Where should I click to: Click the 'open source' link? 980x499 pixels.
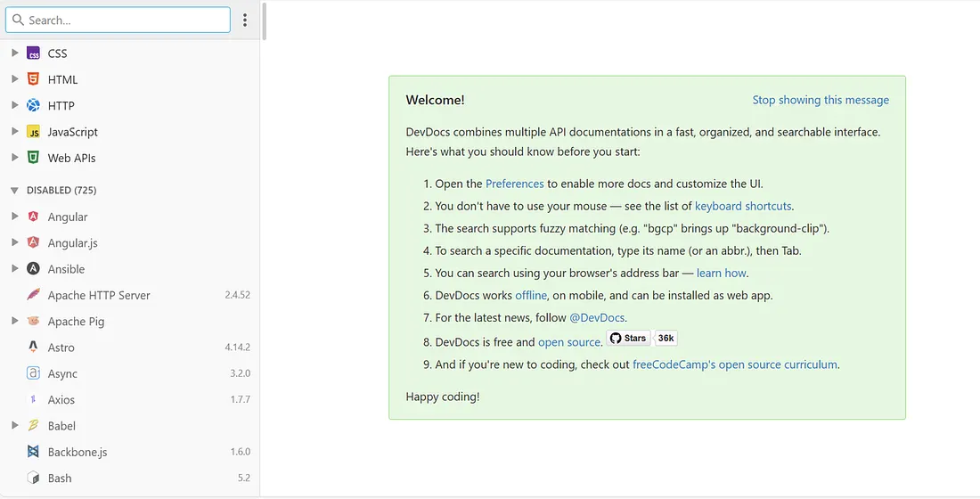569,342
